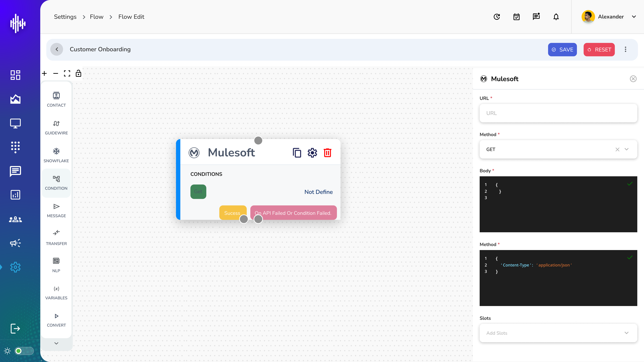Open Mulesoft node settings gear

[312, 153]
